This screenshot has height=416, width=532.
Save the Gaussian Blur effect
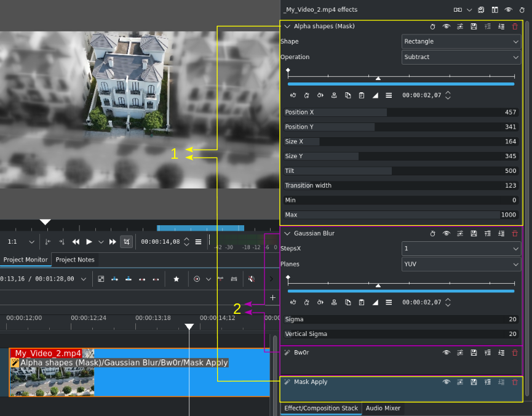(x=474, y=233)
